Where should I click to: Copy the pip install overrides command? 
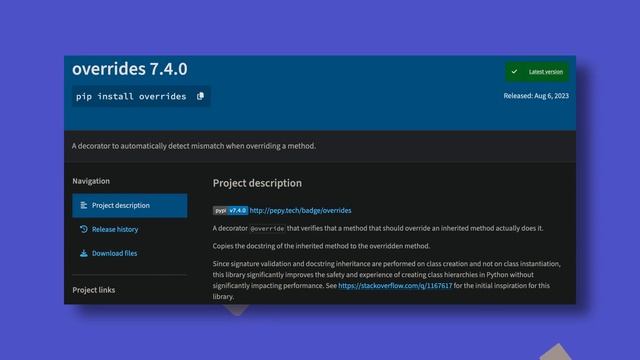tap(200, 96)
